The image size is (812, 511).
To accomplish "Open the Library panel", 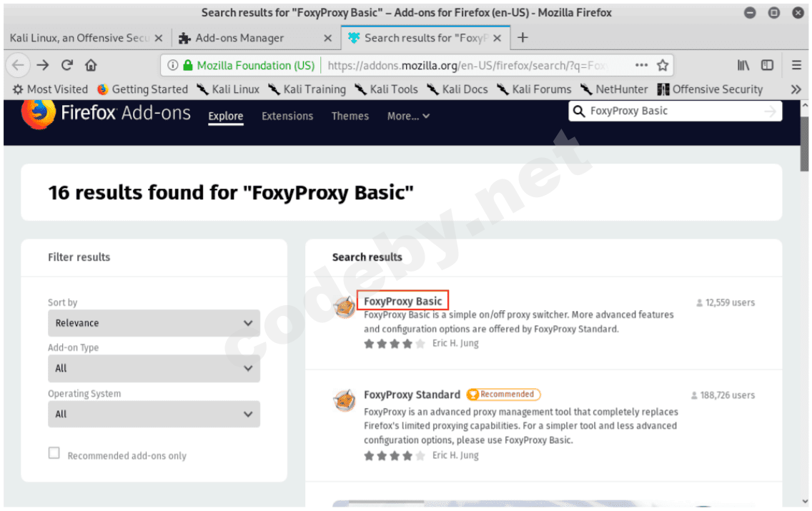I will tap(743, 65).
